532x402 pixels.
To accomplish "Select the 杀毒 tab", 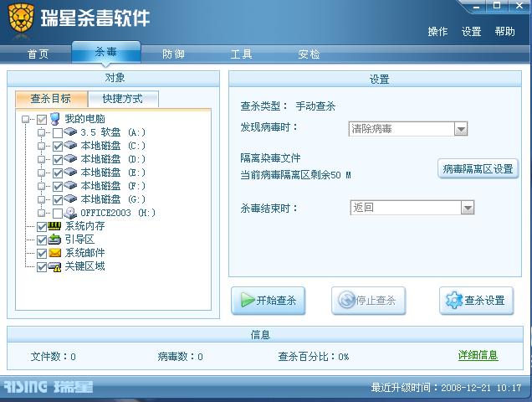I will tap(106, 52).
